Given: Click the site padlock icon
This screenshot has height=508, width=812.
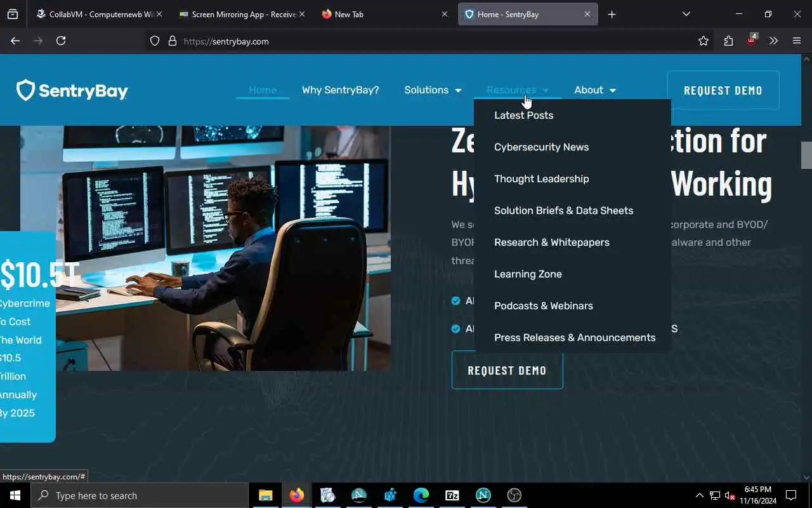Looking at the screenshot, I should (x=172, y=41).
